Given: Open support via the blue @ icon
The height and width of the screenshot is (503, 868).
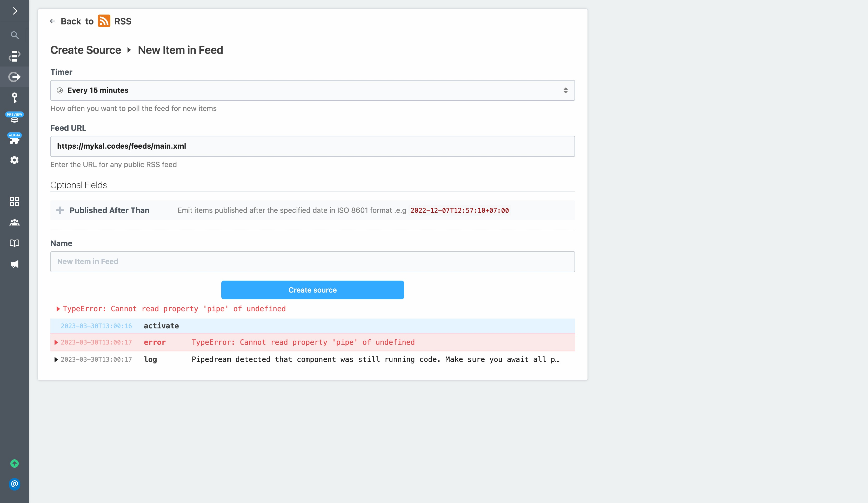Looking at the screenshot, I should 15,484.
